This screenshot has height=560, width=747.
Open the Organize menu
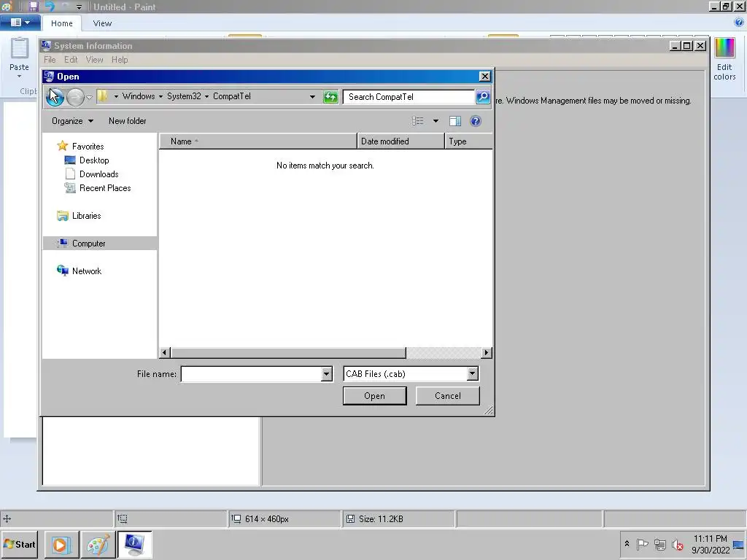[x=72, y=121]
